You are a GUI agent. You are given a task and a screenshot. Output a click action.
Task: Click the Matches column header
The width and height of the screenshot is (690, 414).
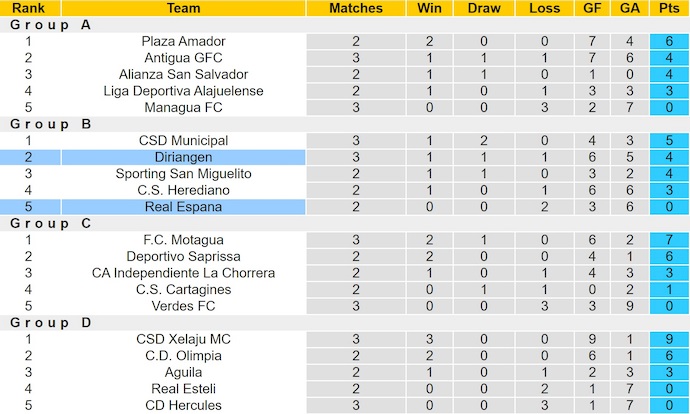pyautogui.click(x=356, y=8)
